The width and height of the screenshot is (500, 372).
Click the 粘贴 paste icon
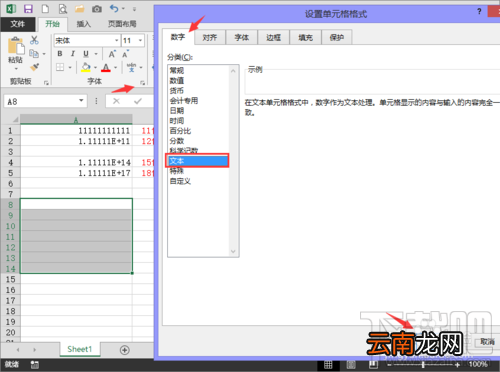[x=15, y=46]
